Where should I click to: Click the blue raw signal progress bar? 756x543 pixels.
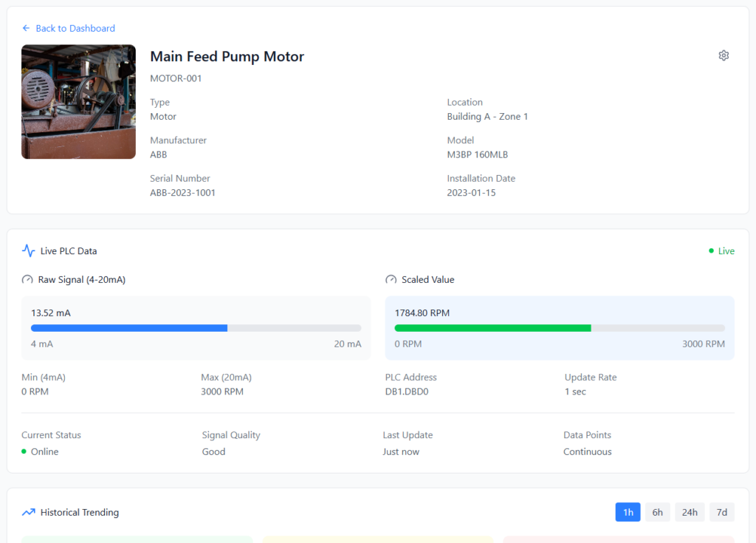(129, 328)
